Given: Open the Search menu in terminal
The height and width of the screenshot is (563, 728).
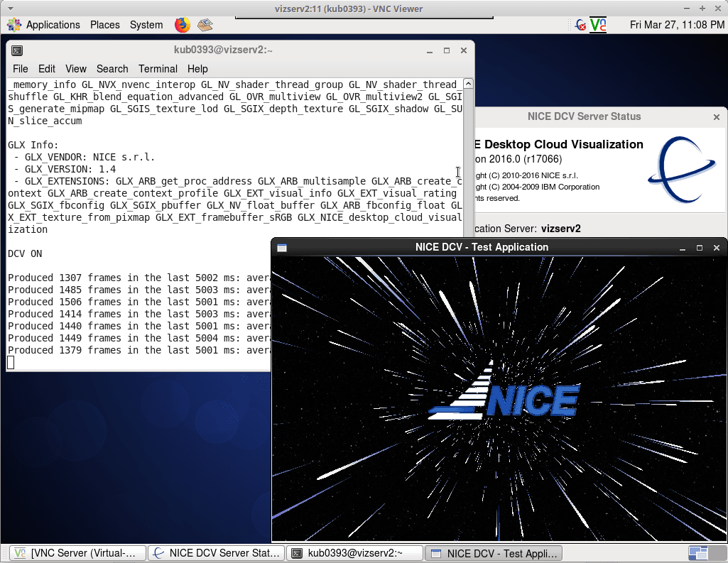Looking at the screenshot, I should [x=112, y=69].
